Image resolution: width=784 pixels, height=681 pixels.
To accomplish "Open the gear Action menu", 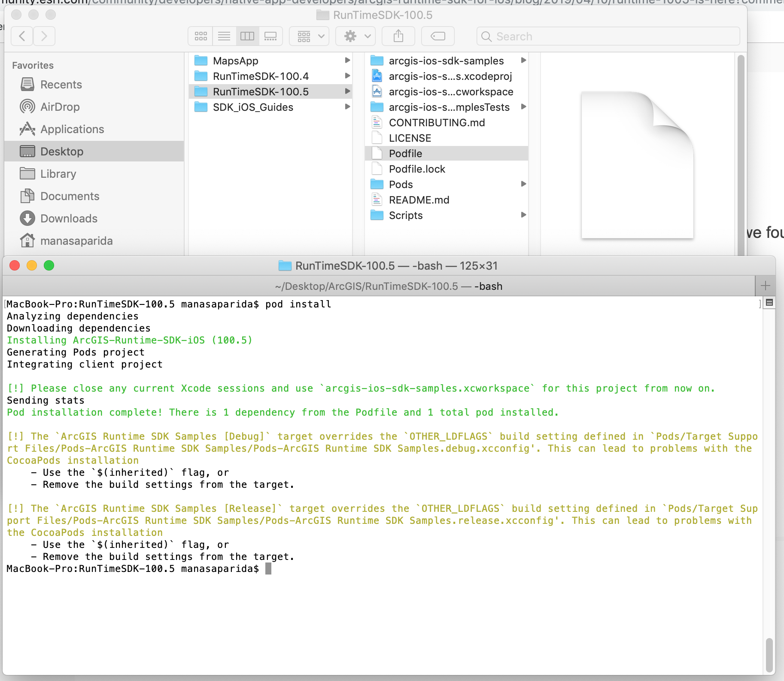I will tap(356, 36).
